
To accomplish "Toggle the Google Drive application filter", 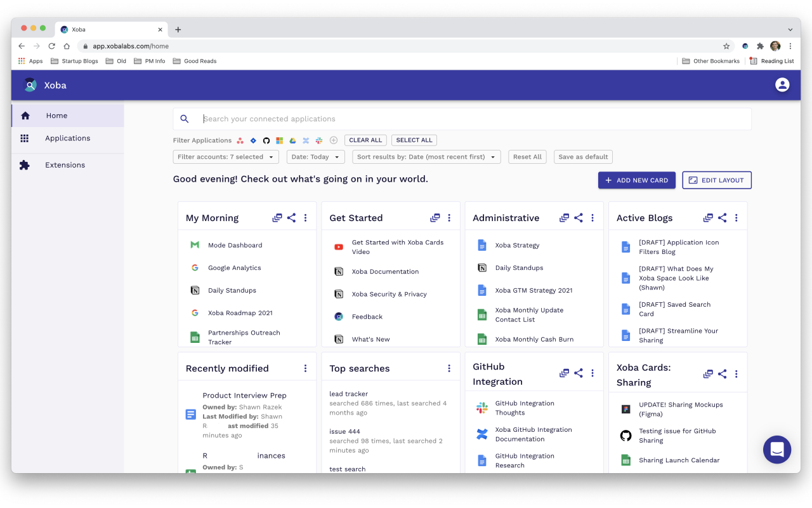I will coord(293,140).
